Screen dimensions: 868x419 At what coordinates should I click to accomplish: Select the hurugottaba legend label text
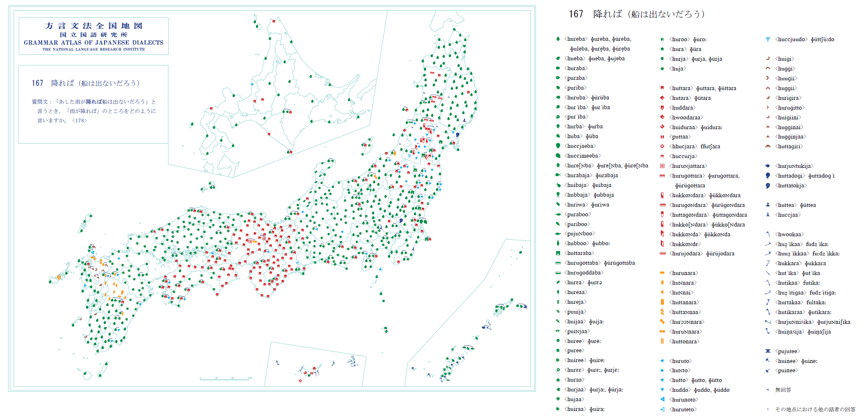pyautogui.click(x=582, y=263)
